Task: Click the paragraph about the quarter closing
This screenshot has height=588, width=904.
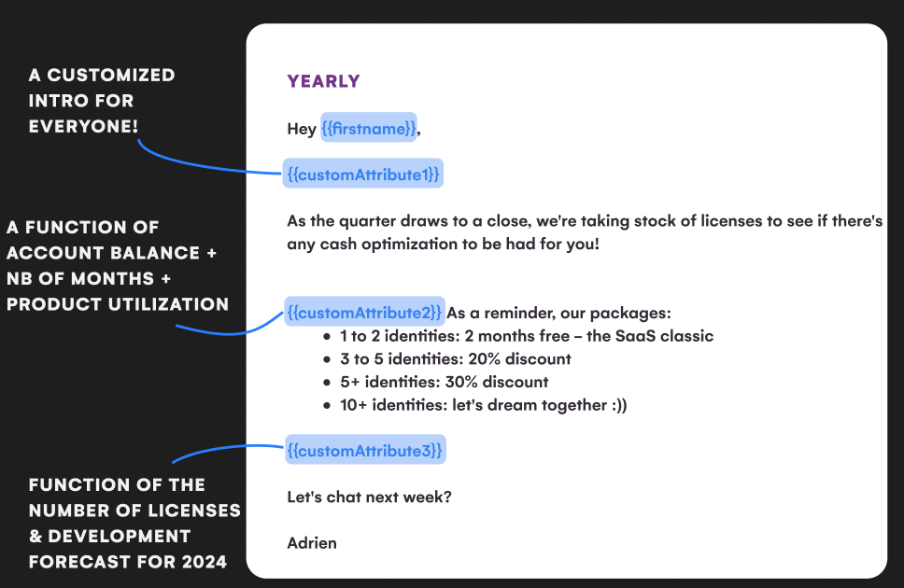Action: (585, 232)
